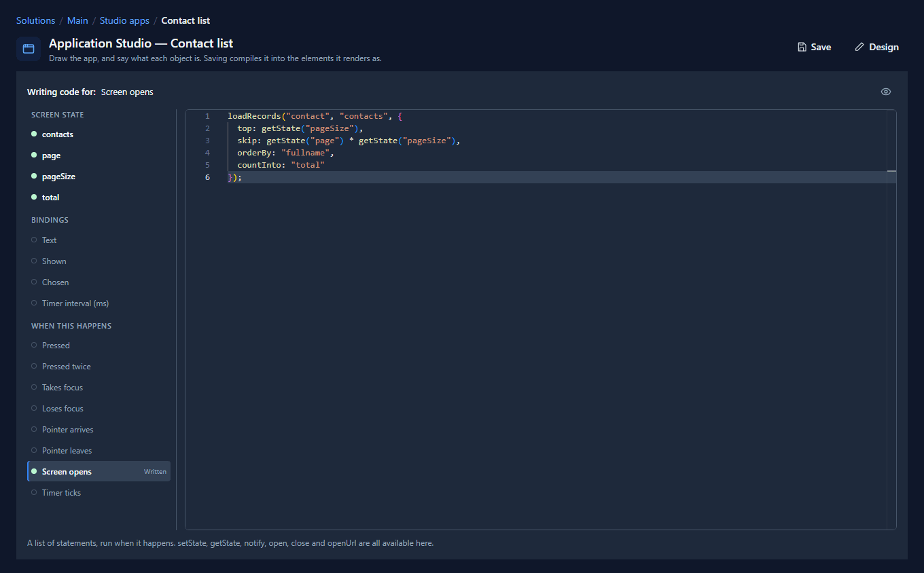Go to Main breadcrumb
Screen dimensions: 924x573
77,20
